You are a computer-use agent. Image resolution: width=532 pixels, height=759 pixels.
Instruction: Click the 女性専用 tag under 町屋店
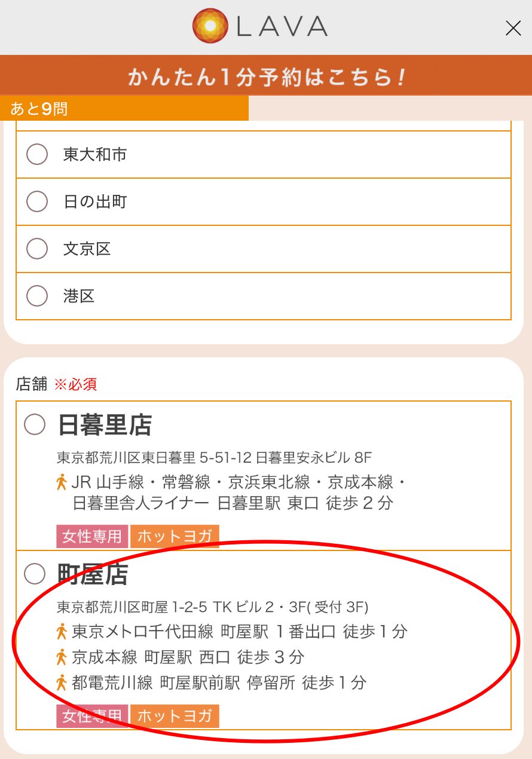click(x=92, y=716)
